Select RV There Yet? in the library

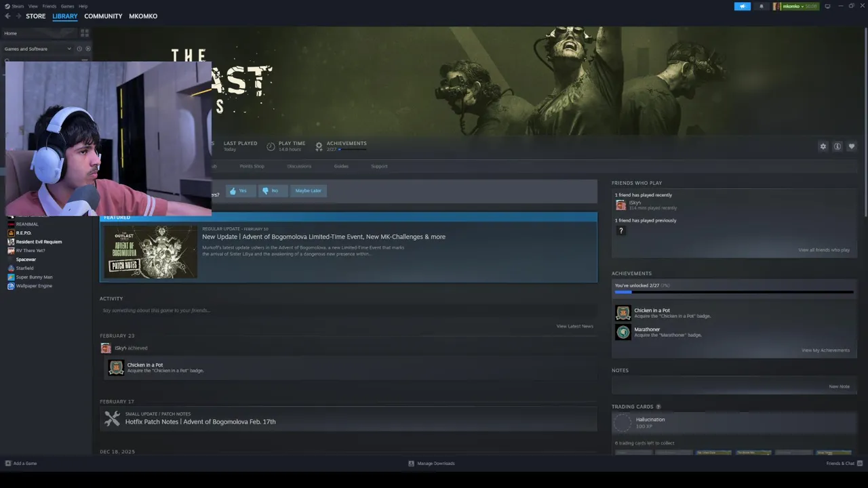pos(31,251)
